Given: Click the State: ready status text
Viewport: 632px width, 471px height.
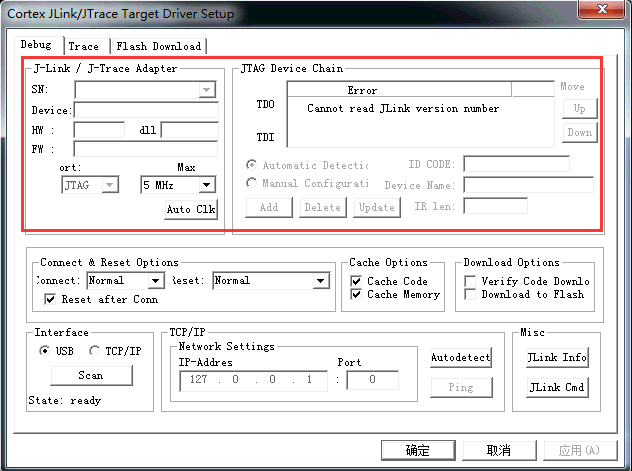Looking at the screenshot, I should click(x=64, y=400).
